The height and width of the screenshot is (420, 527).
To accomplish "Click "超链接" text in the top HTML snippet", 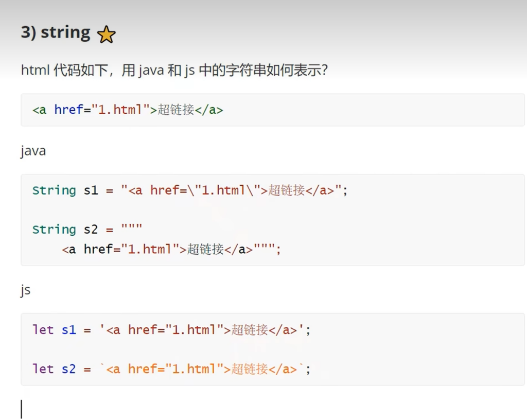I will pos(176,110).
